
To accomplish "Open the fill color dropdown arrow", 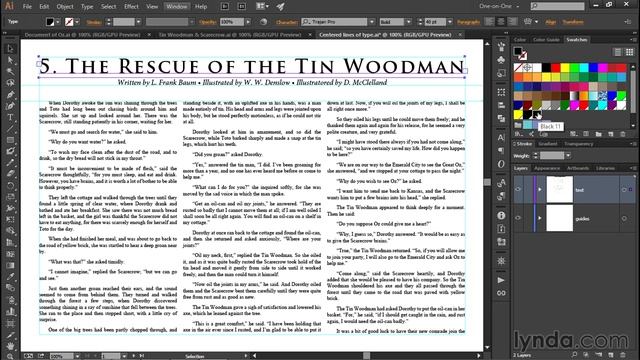I will [58, 22].
